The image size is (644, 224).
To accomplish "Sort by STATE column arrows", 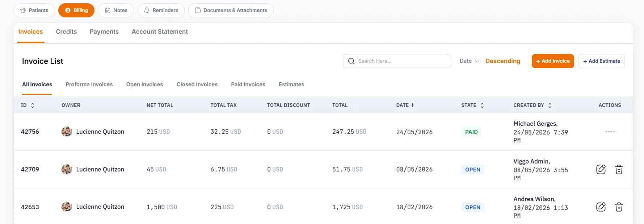I will (482, 105).
